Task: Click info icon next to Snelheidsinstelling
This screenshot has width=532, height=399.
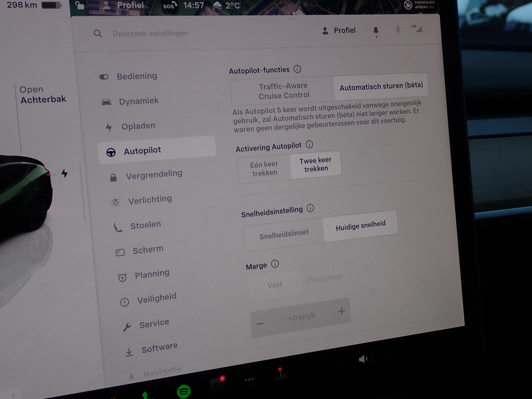Action: point(310,208)
